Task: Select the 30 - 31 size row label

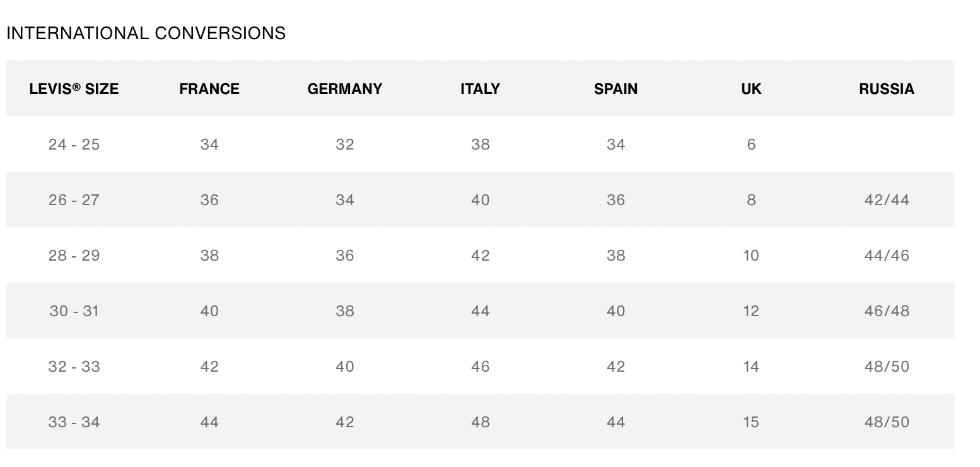Action: click(x=74, y=311)
